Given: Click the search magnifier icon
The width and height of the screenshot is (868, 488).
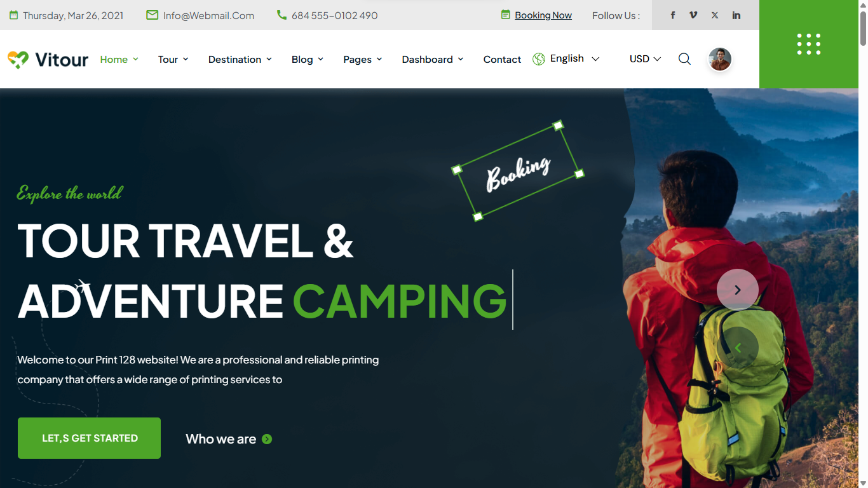Looking at the screenshot, I should (684, 59).
